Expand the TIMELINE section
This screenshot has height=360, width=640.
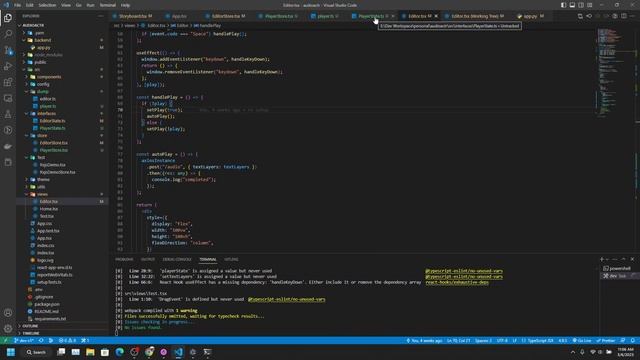pos(62,333)
